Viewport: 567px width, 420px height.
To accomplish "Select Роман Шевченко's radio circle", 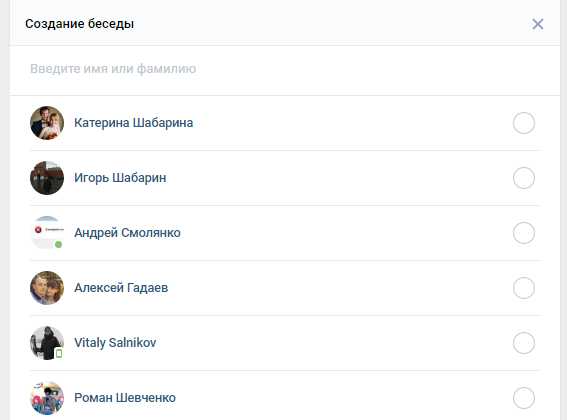I will [x=524, y=398].
